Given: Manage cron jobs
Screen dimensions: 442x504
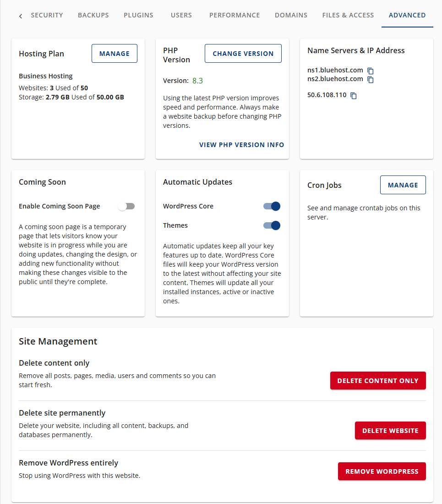Looking at the screenshot, I should tap(403, 185).
